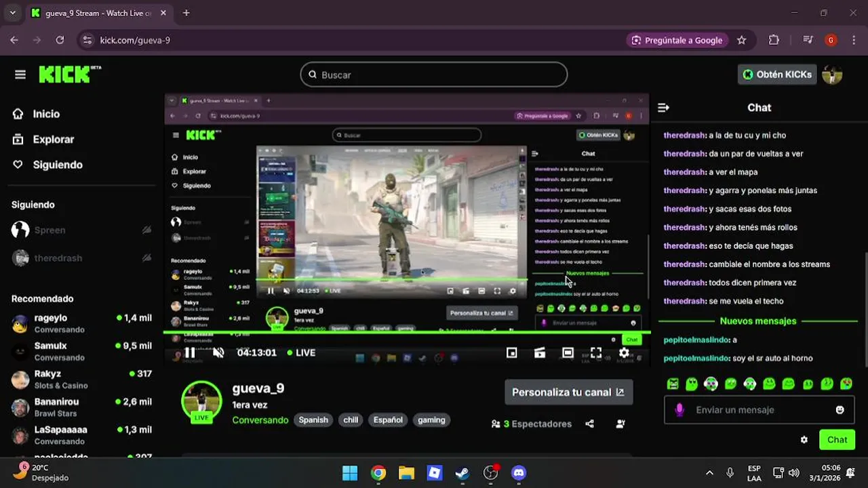Click the follow user icon next to share
Viewport: 868px width, 488px height.
tap(620, 424)
